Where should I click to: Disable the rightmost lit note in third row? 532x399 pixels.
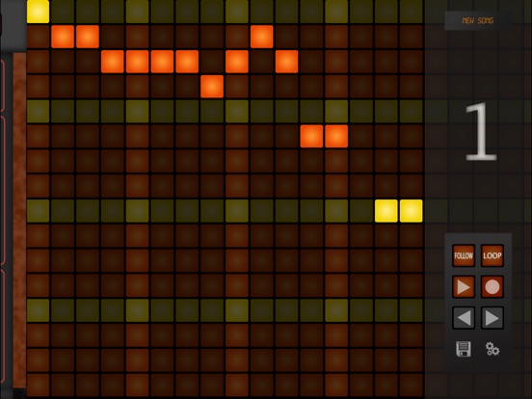coord(286,62)
